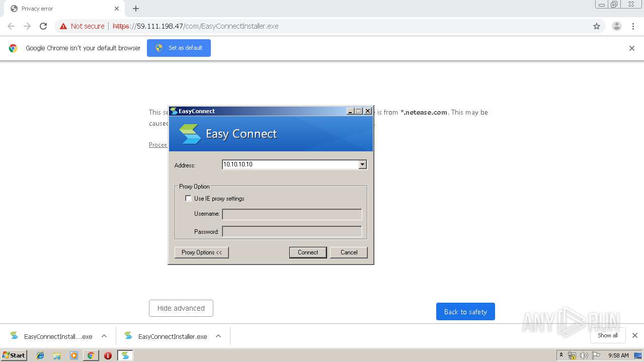Open the Chrome profile avatar
This screenshot has width=644, height=362.
point(616,26)
